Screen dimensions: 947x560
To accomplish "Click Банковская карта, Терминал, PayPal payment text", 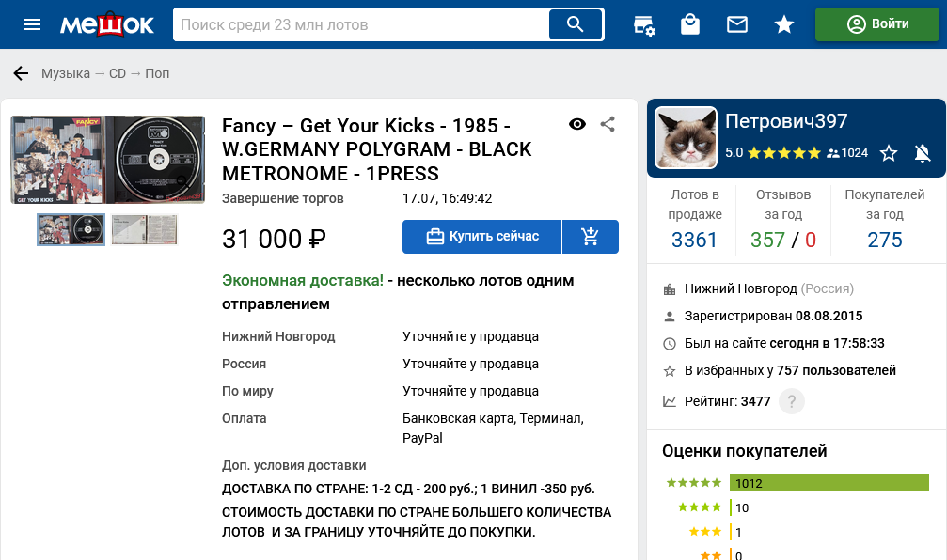I will click(494, 428).
